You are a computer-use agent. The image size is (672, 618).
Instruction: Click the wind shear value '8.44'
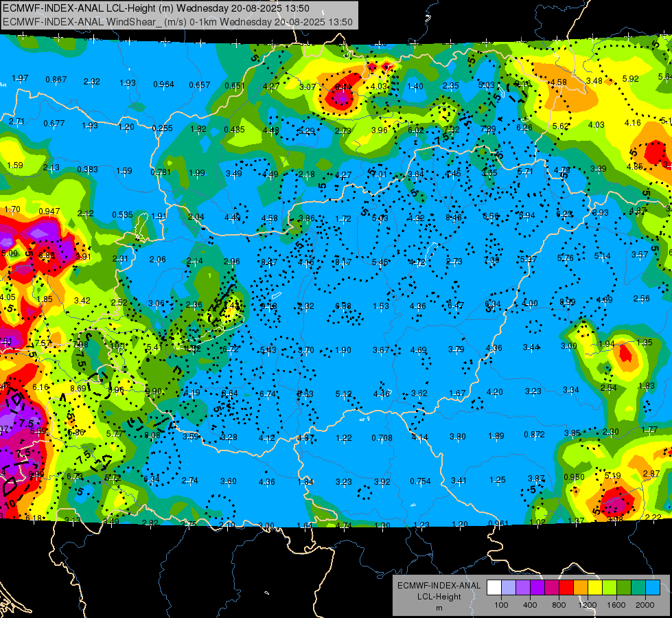pos(343,87)
